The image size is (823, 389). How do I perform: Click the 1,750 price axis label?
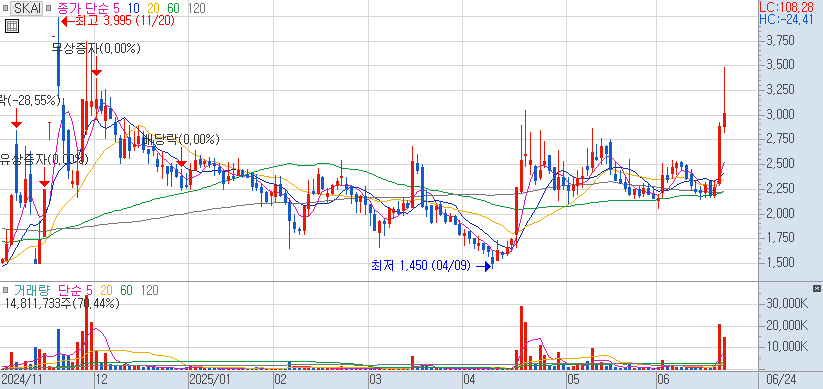780,238
